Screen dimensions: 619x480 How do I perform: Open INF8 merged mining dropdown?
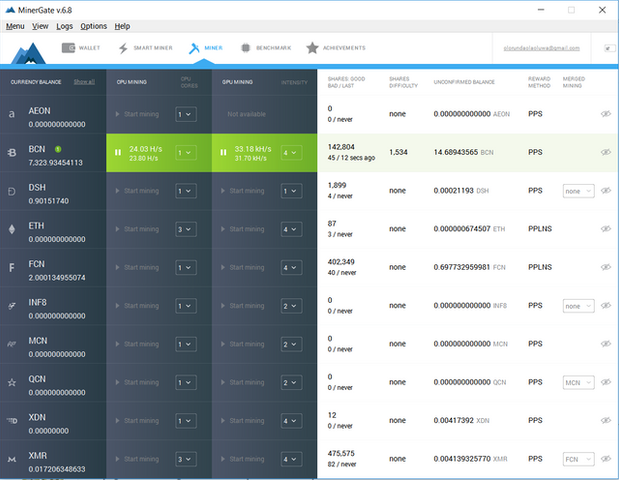pos(578,306)
